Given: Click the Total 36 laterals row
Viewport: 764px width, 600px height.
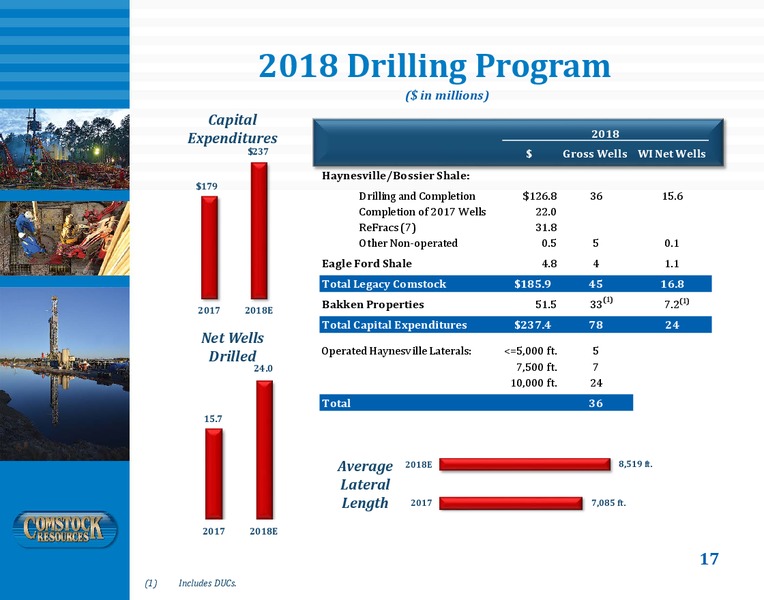Looking at the screenshot, I should 476,403.
